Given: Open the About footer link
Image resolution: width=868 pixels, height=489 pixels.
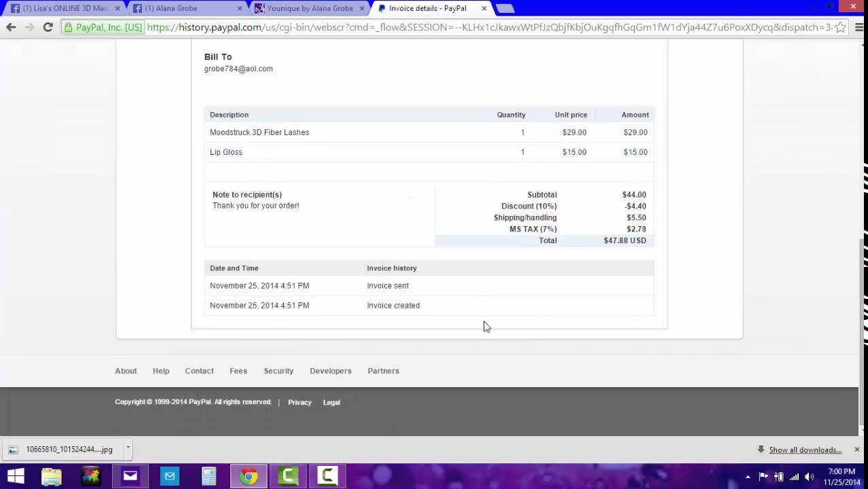Looking at the screenshot, I should click(x=126, y=371).
